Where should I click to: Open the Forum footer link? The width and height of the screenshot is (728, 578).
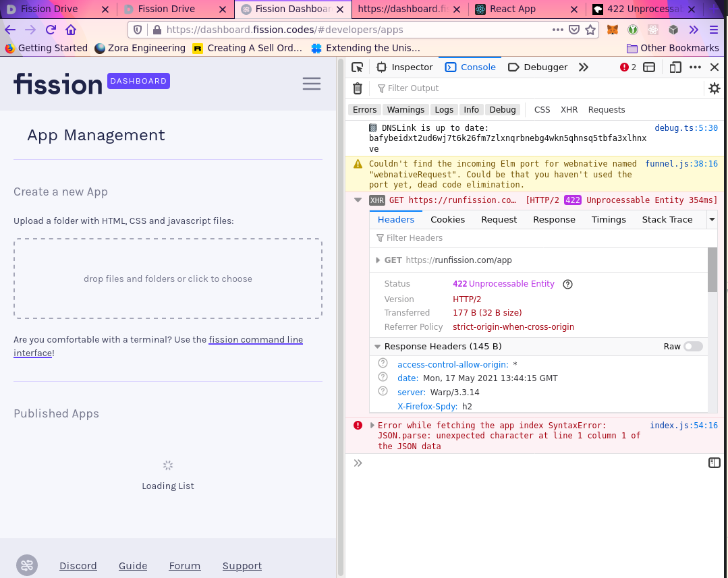(x=185, y=565)
